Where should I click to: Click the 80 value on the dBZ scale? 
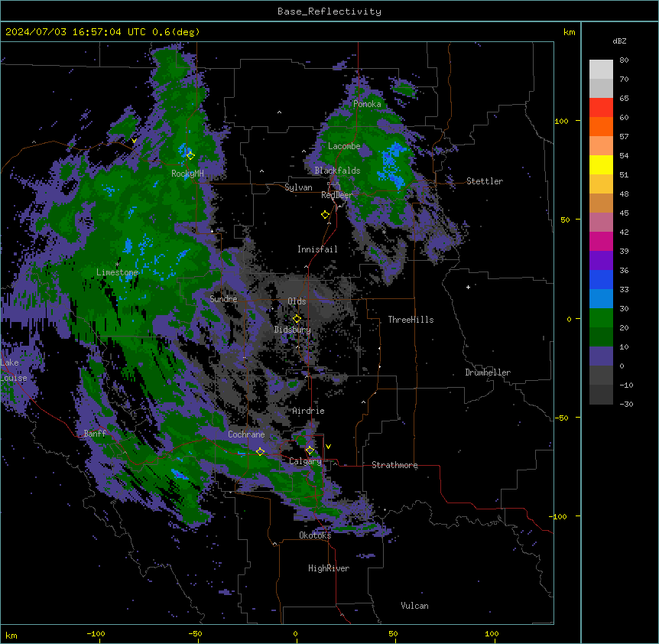coord(624,60)
